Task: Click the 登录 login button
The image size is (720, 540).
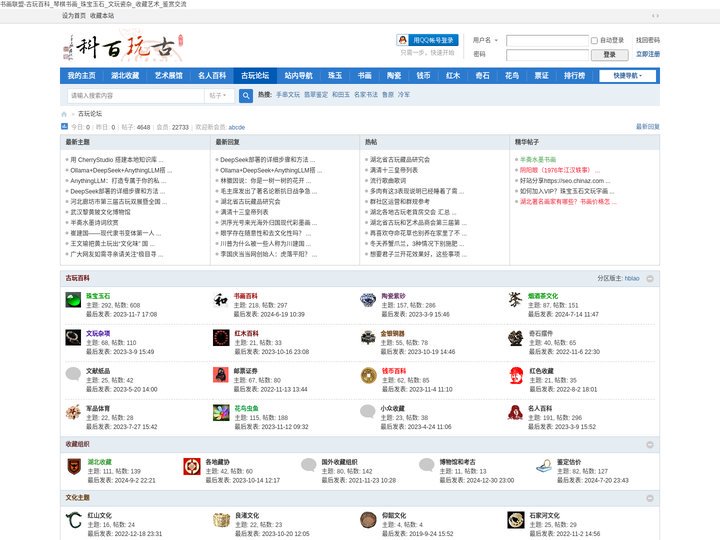Action: click(609, 55)
